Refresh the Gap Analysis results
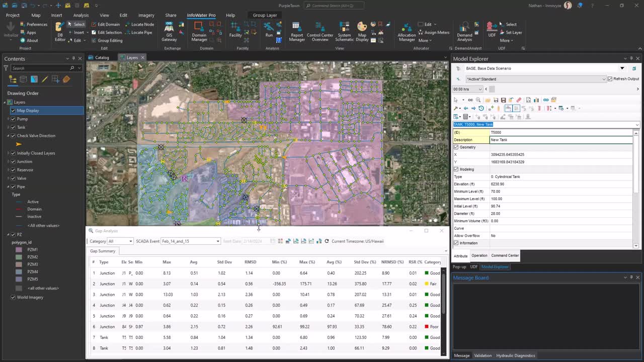Viewport: 644px width, 362px height. coord(327,241)
